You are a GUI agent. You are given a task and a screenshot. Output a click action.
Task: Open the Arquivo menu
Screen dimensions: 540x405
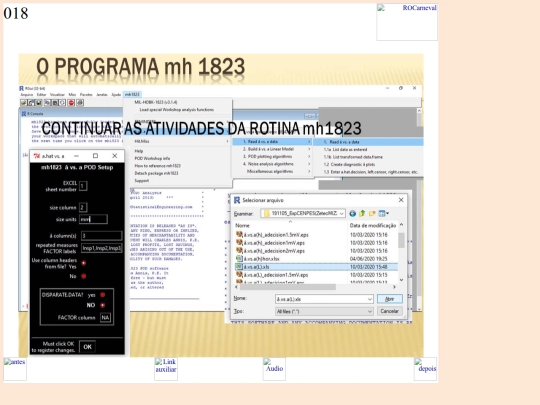coord(27,95)
